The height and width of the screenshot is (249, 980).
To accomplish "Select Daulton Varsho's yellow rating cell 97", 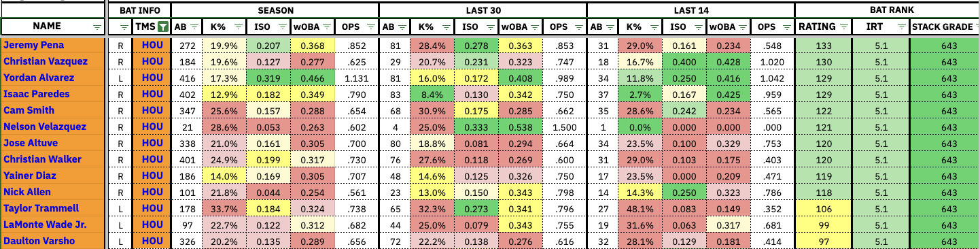I will (824, 241).
